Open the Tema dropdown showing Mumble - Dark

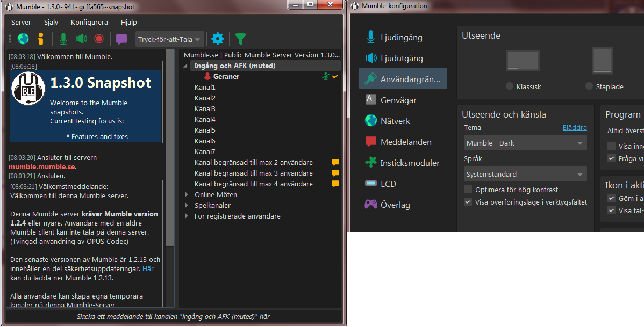point(525,143)
